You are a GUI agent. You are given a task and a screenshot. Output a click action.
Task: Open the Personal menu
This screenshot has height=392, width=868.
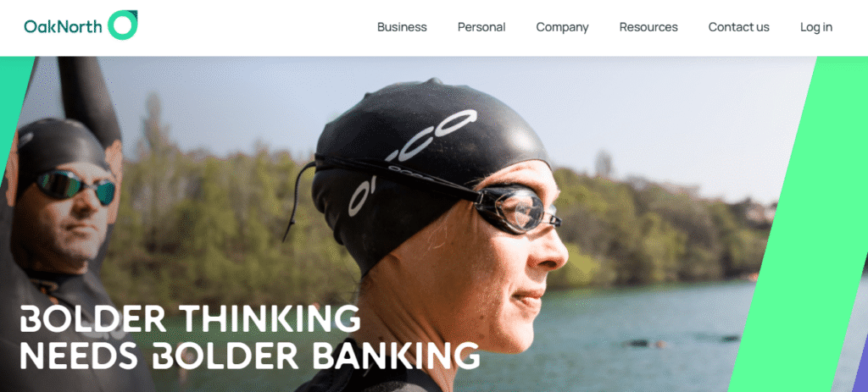(x=481, y=27)
